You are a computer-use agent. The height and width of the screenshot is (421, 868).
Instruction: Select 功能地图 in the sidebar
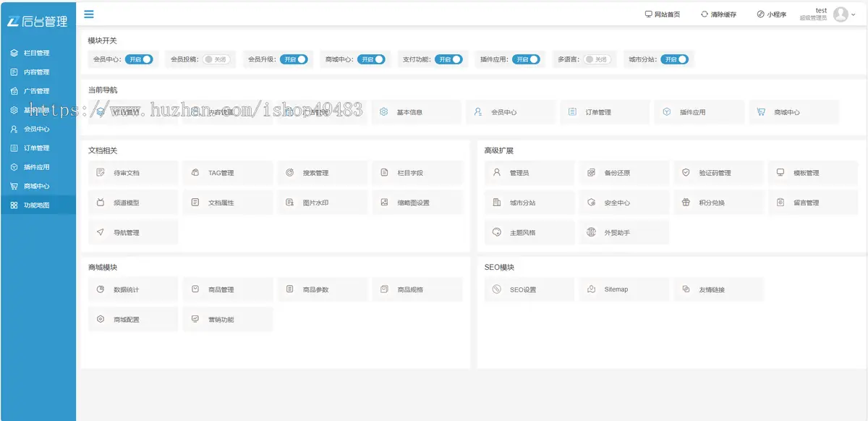(x=38, y=205)
